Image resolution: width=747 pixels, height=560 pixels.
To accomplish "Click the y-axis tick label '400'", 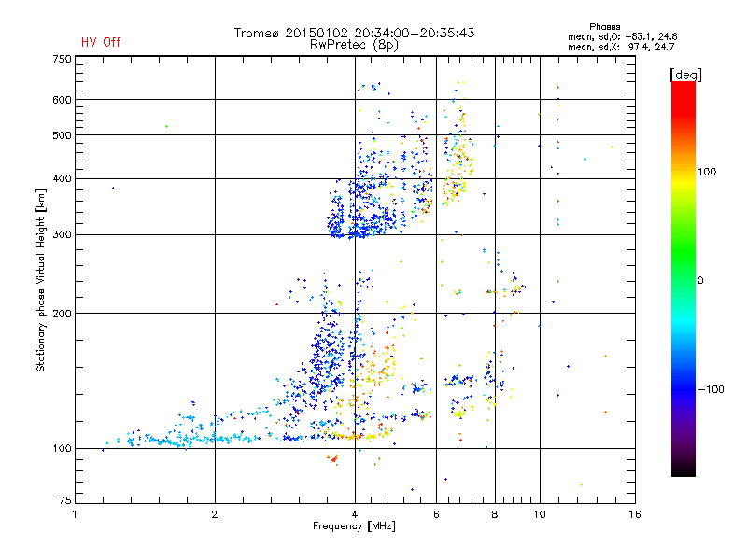I will pyautogui.click(x=62, y=178).
